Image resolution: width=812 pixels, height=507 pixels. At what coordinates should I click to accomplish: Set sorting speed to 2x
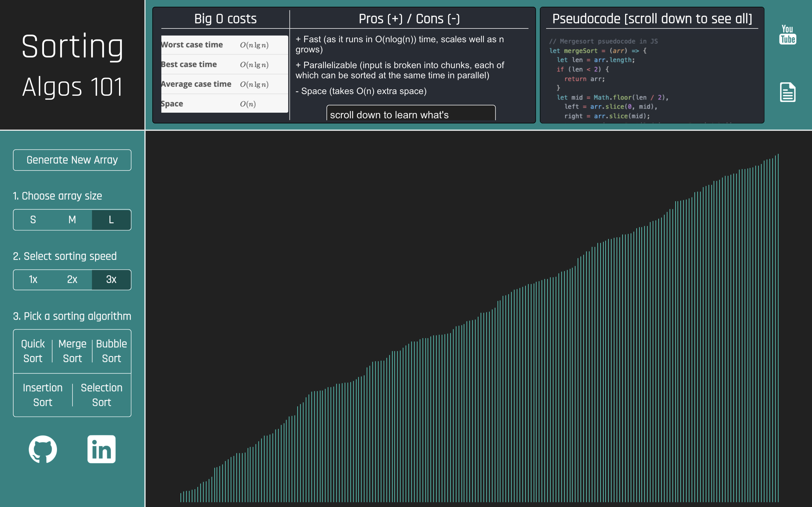[x=72, y=280]
